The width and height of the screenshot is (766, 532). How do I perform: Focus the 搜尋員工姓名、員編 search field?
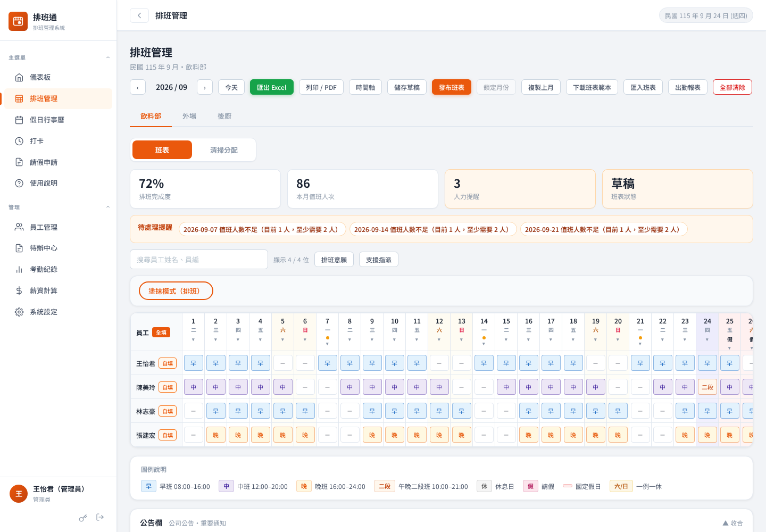point(199,260)
